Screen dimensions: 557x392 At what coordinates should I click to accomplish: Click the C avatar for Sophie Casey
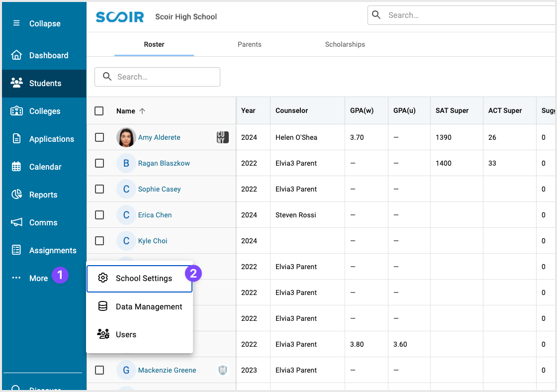126,189
